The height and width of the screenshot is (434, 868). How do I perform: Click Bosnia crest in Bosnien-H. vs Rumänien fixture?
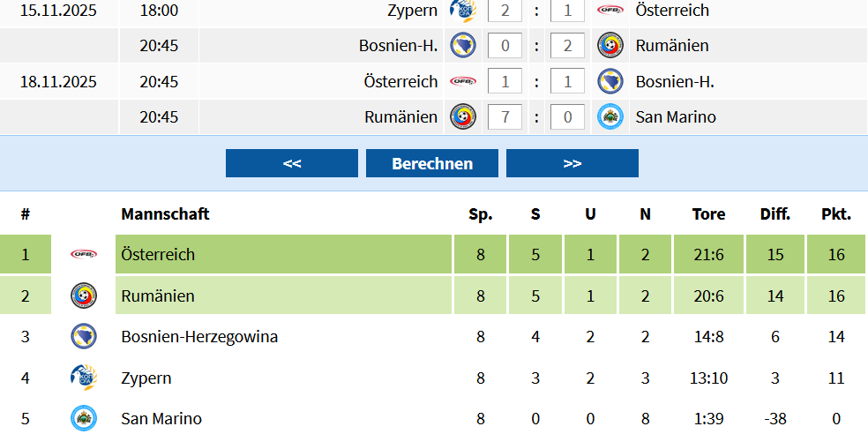tap(463, 45)
